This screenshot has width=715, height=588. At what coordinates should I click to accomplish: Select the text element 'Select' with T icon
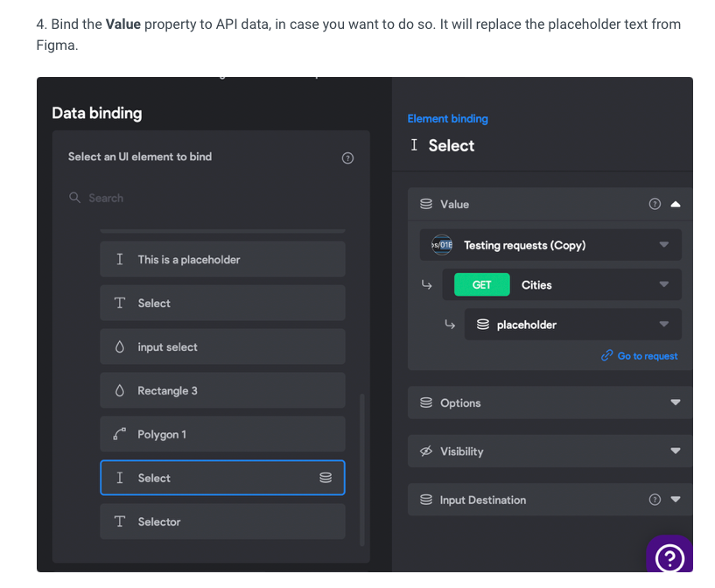(x=222, y=303)
